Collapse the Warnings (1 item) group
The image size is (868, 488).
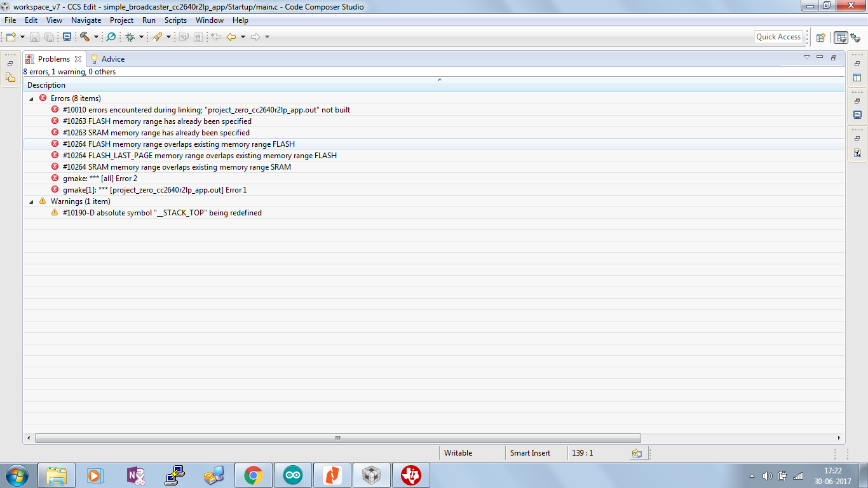(x=31, y=201)
